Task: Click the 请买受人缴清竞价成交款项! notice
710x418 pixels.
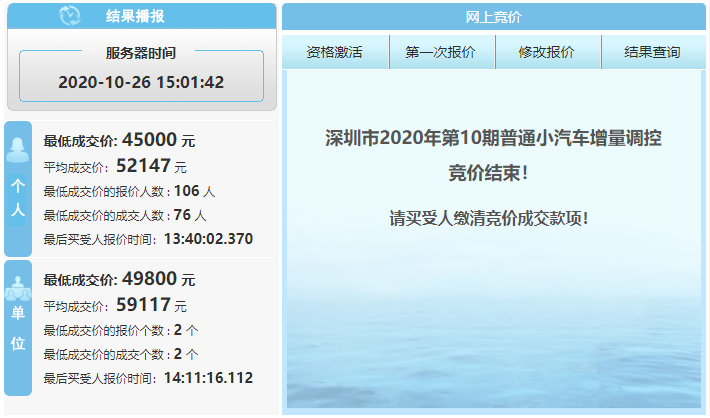Action: point(489,218)
